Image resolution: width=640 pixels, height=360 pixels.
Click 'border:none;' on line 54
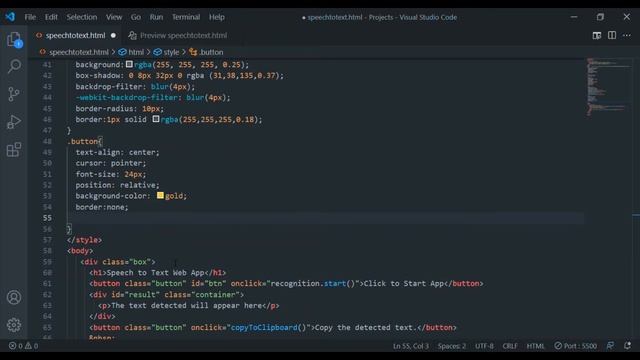pyautogui.click(x=102, y=207)
